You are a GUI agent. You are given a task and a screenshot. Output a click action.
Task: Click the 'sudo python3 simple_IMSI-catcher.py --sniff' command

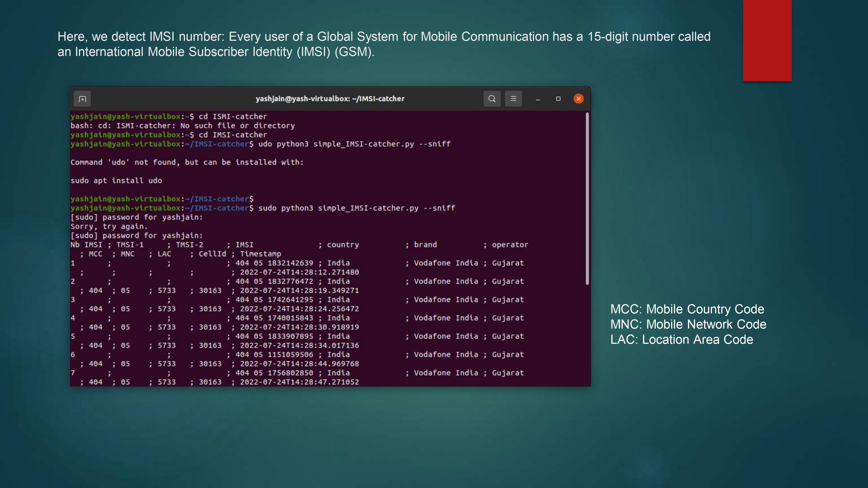point(357,208)
